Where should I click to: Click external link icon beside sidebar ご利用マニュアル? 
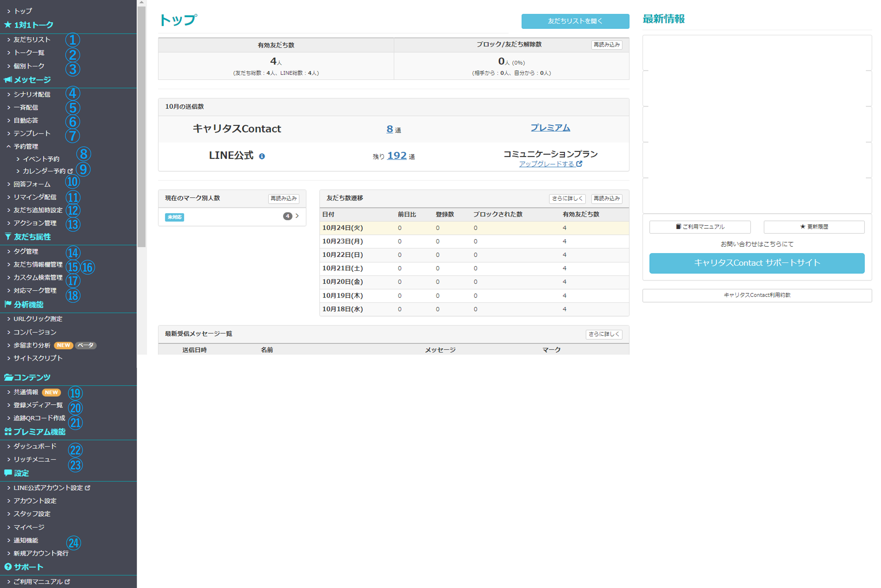tap(67, 582)
